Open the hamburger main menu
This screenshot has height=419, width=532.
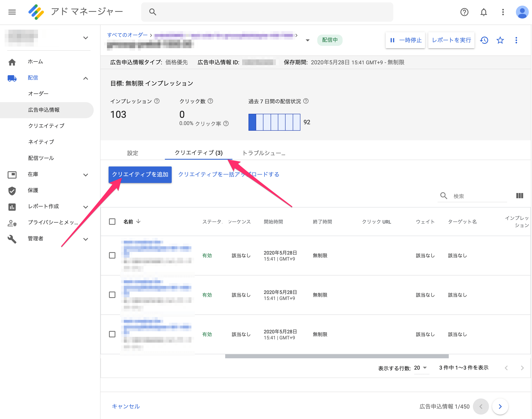click(12, 12)
